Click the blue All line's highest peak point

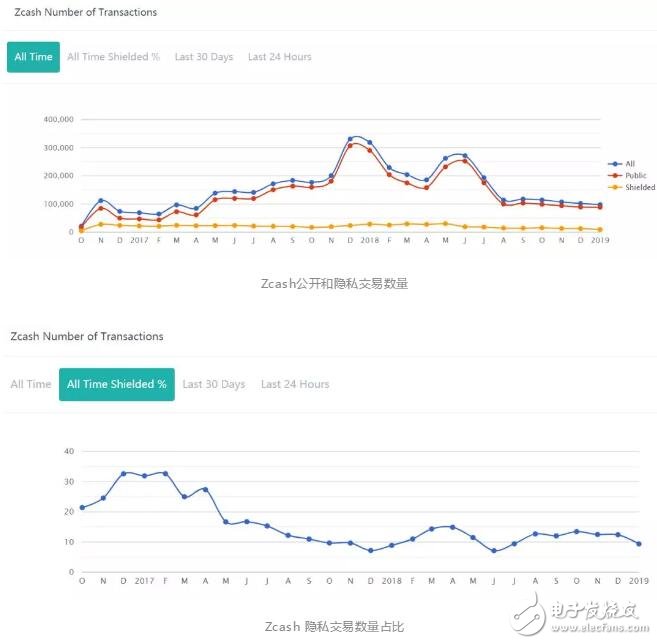[x=350, y=138]
